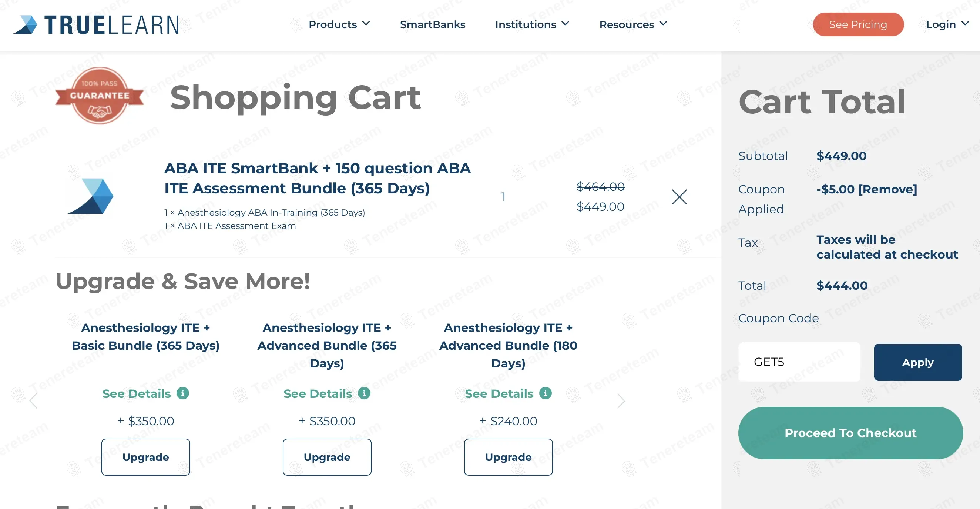Click the ABA ITE bundle product thumbnail
Image resolution: width=980 pixels, height=509 pixels.
[91, 196]
